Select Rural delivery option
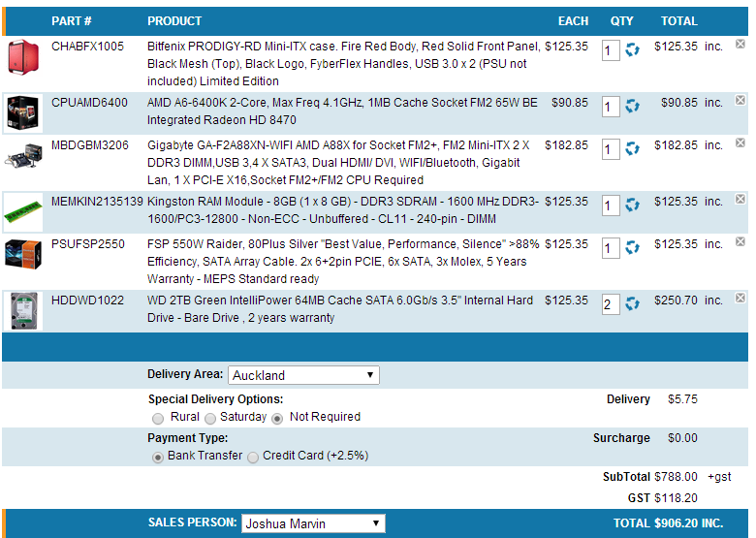 pyautogui.click(x=158, y=419)
